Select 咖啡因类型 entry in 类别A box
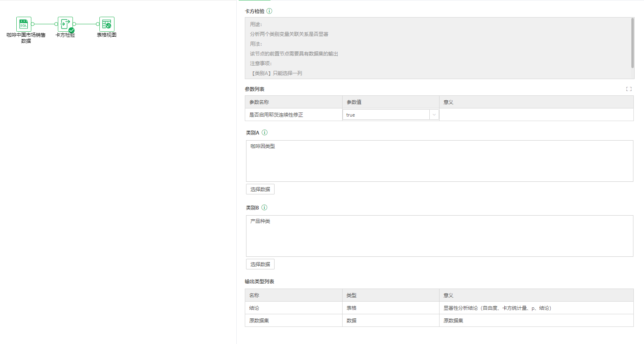The width and height of the screenshot is (644, 344). (263, 146)
